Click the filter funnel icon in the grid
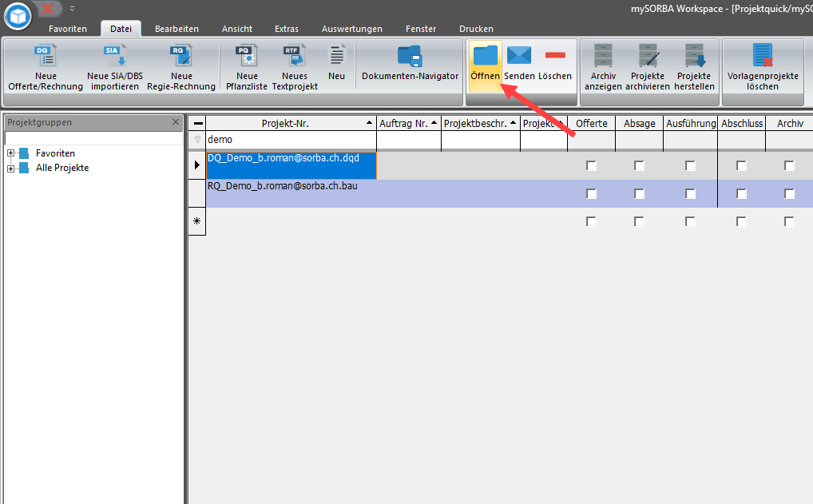 coord(197,140)
